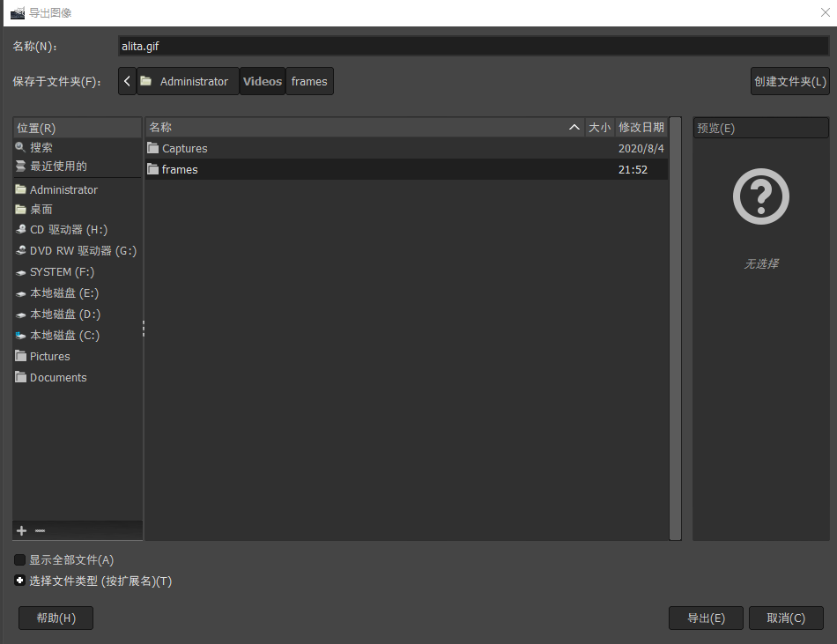
Task: Click the alita.gif file name field
Action: (473, 46)
